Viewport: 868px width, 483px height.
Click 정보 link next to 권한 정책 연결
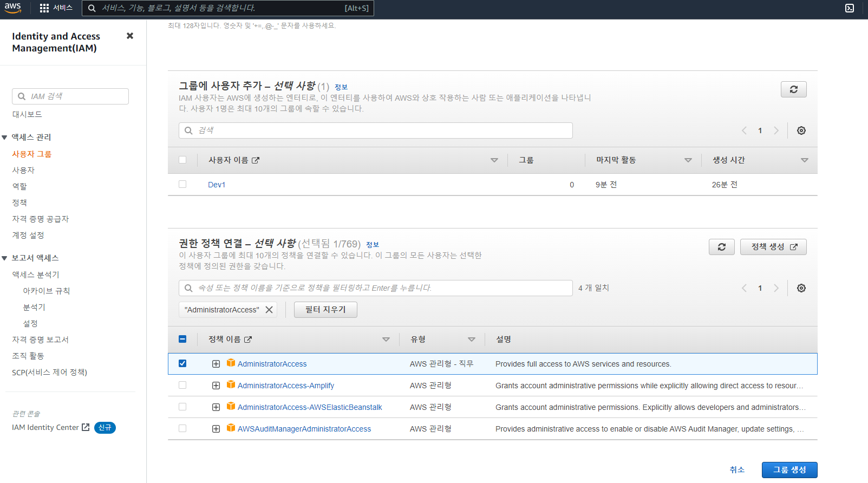[x=373, y=245]
